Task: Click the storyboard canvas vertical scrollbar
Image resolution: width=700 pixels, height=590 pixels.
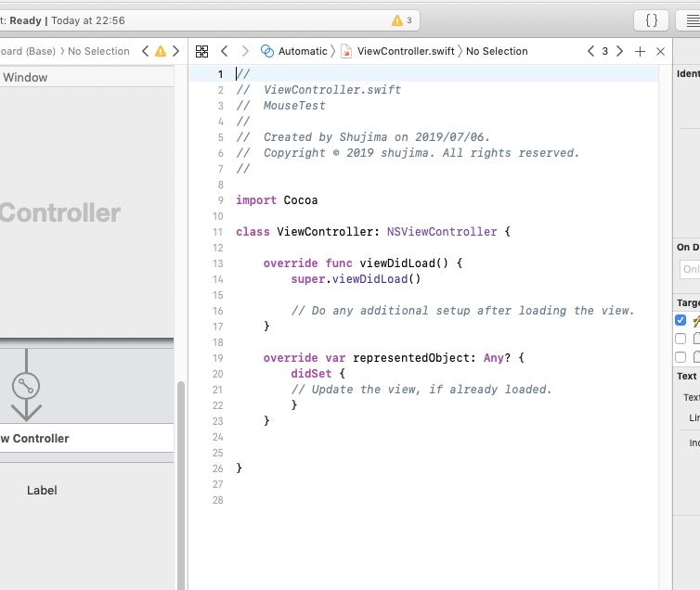Action: tap(181, 485)
